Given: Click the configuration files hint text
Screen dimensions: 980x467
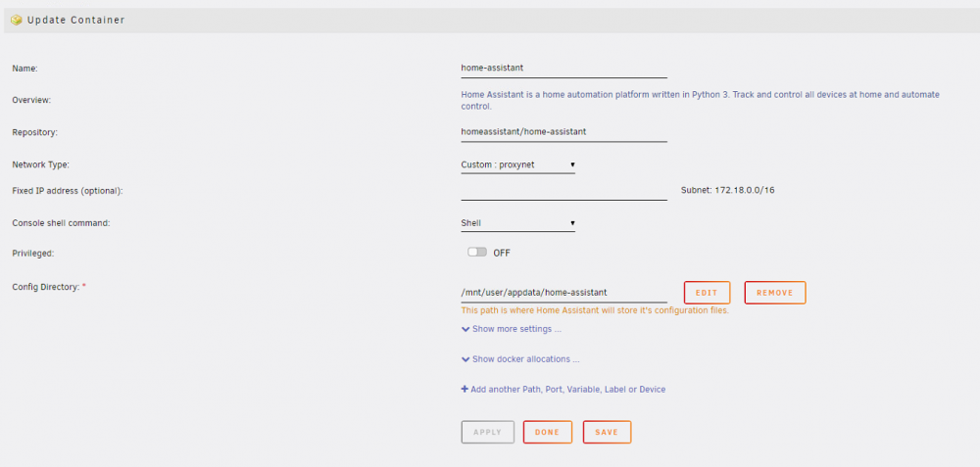Looking at the screenshot, I should pyautogui.click(x=595, y=310).
